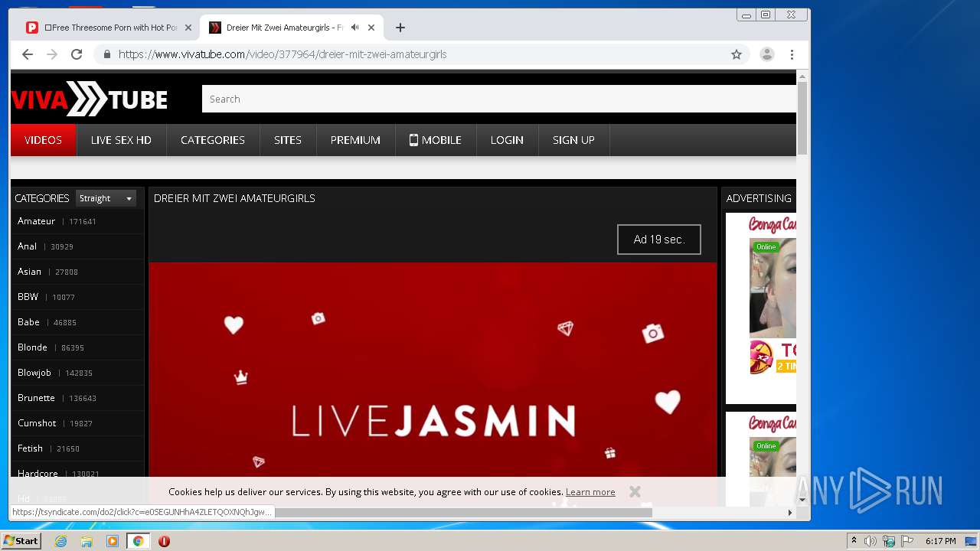Go back using the browser back arrow
980x551 pixels.
(x=28, y=54)
